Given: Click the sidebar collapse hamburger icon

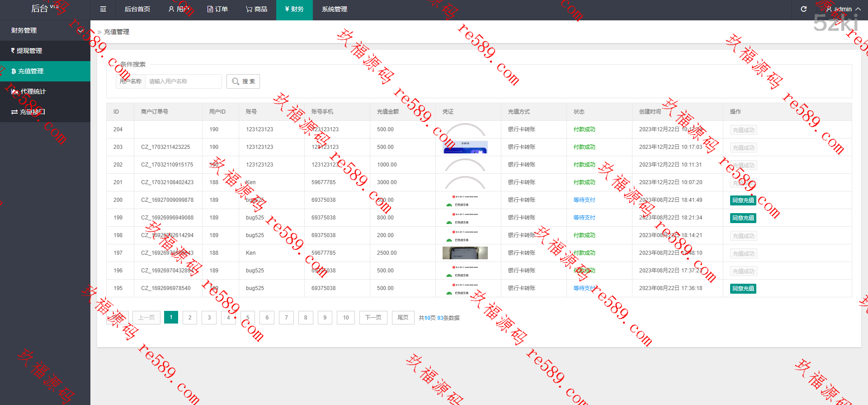Looking at the screenshot, I should pyautogui.click(x=103, y=9).
